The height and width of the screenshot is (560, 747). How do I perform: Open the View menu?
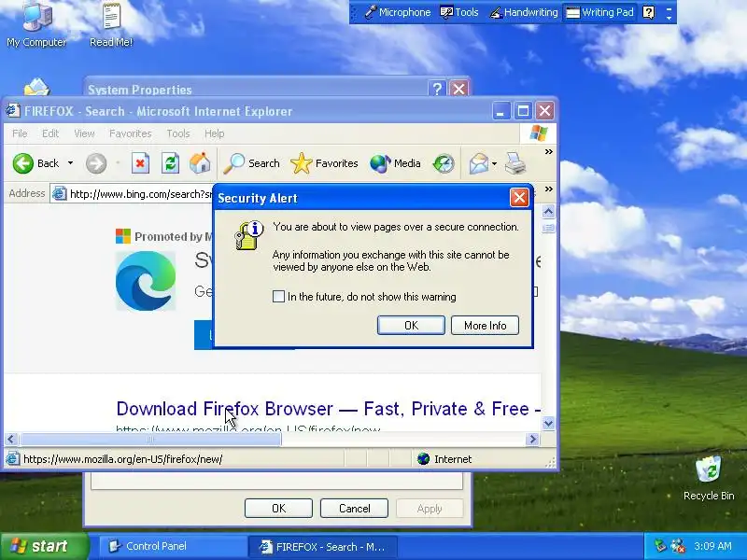click(x=84, y=133)
